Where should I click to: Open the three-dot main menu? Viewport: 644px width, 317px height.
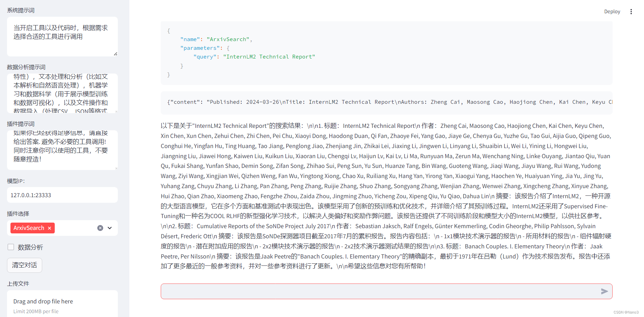coord(631,11)
